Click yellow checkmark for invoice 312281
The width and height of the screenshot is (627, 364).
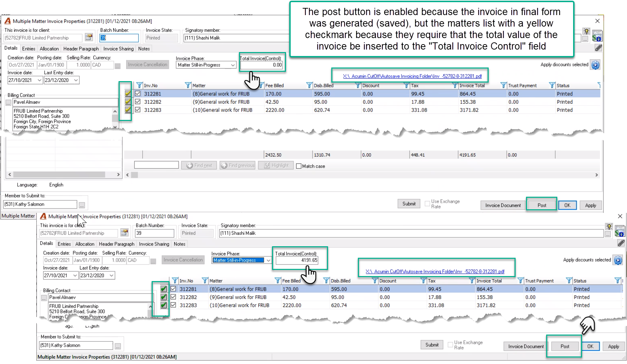(x=128, y=94)
